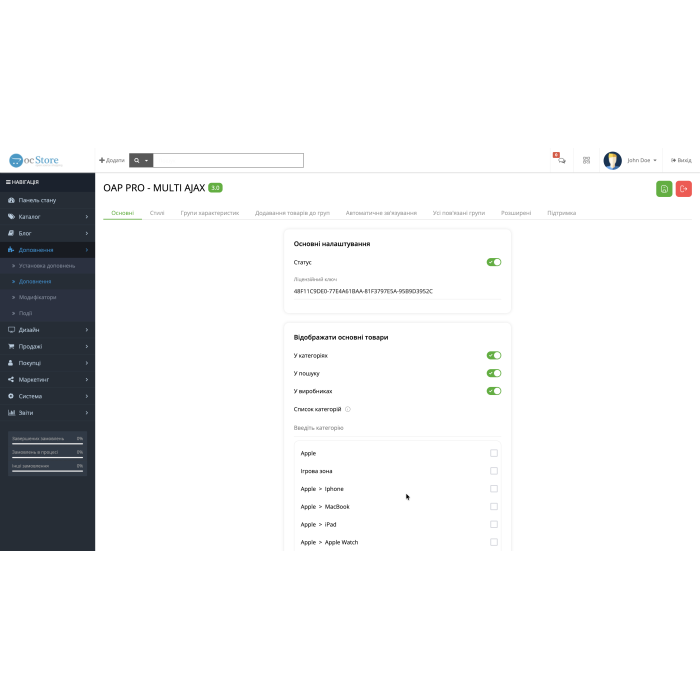Click the header search input field
The height and width of the screenshot is (700, 700).
(x=228, y=160)
